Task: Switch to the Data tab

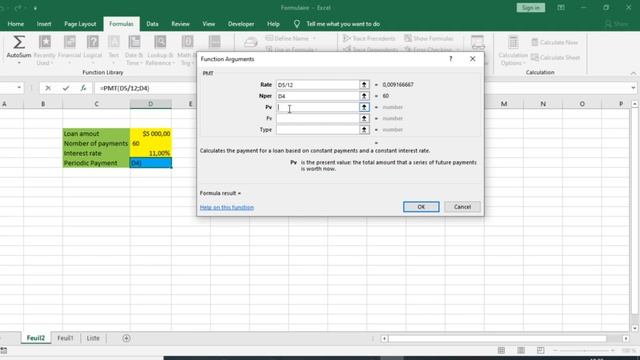Action: click(152, 24)
